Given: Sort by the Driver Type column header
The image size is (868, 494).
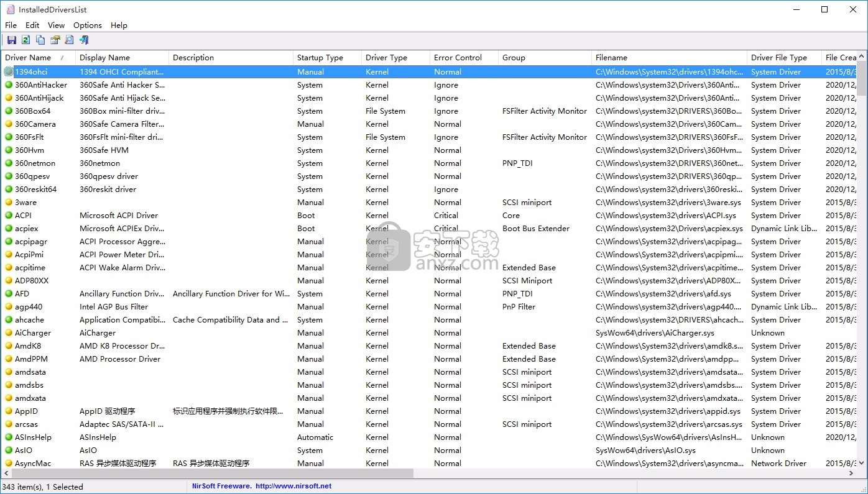Looking at the screenshot, I should click(395, 58).
